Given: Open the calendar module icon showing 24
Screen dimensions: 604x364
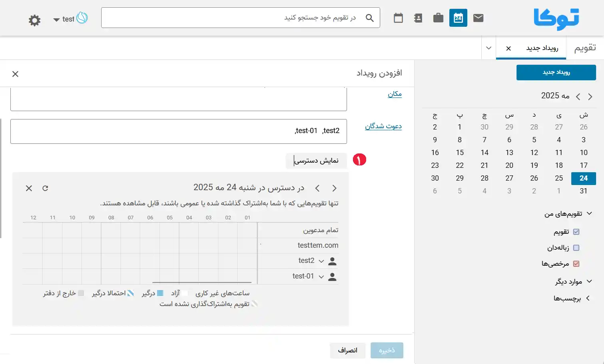Looking at the screenshot, I should 458,18.
